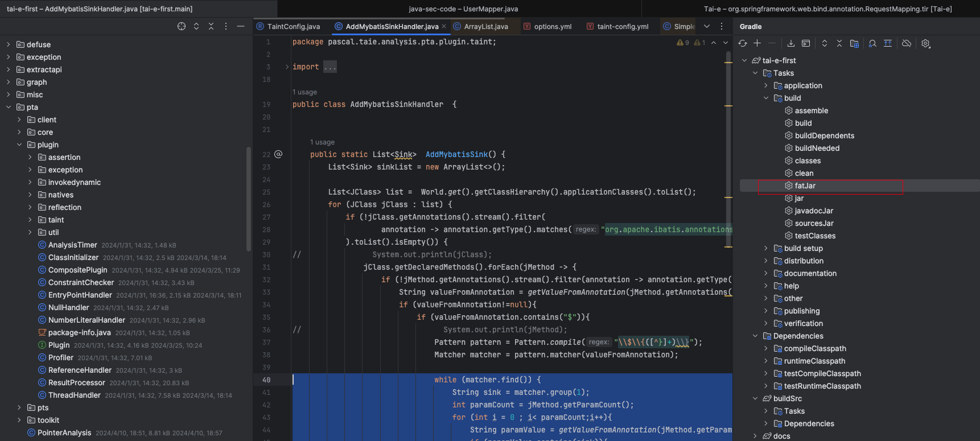Jump to previous highlighted error arrow
Screen dimensions: 980x441
714,43
